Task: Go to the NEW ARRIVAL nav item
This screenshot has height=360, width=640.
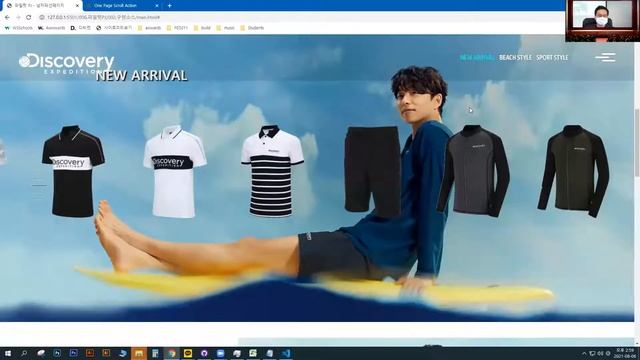Action: pos(477,58)
